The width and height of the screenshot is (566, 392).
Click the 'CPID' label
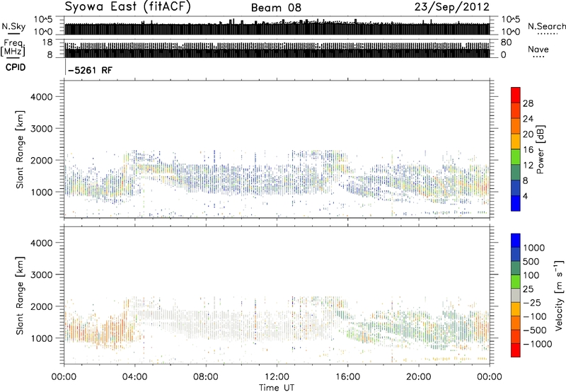click(16, 67)
